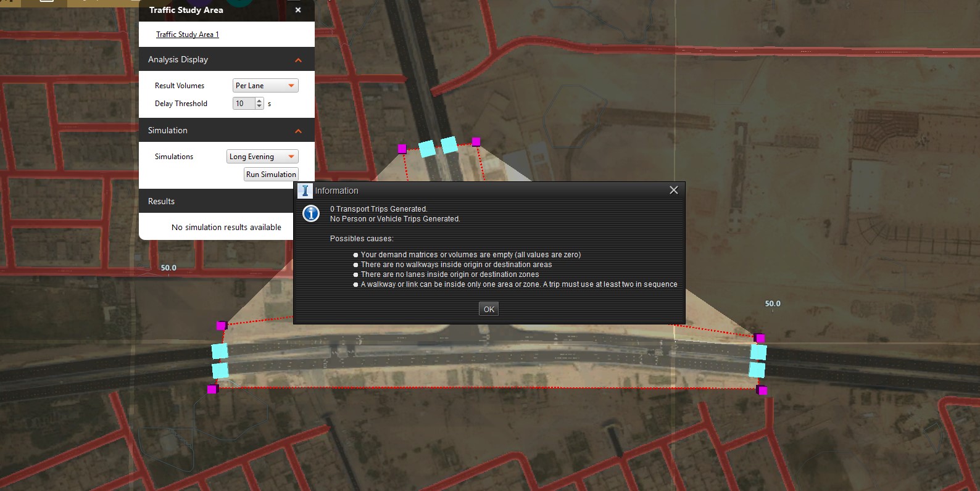
Task: Click the 'no lanes inside origin' bullet
Action: pyautogui.click(x=450, y=274)
